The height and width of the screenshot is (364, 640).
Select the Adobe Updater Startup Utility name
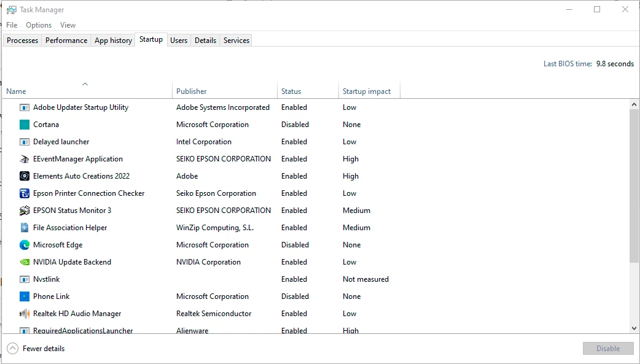(81, 107)
